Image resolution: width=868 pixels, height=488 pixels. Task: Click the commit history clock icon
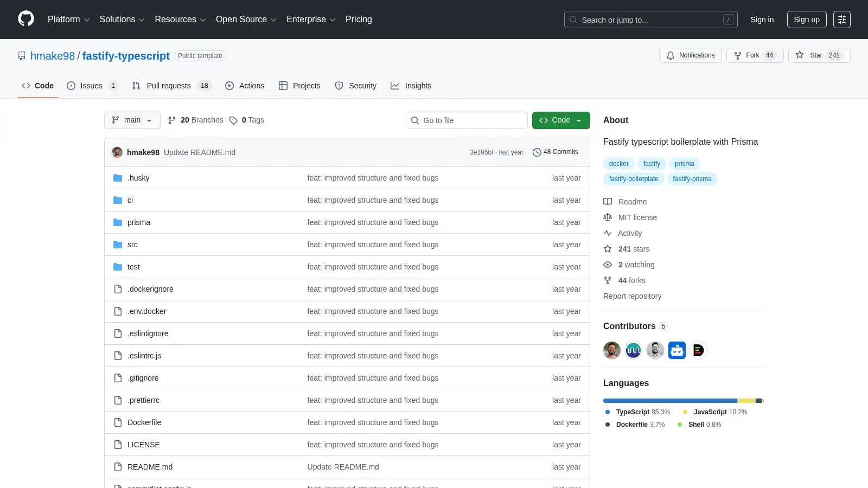tap(537, 152)
